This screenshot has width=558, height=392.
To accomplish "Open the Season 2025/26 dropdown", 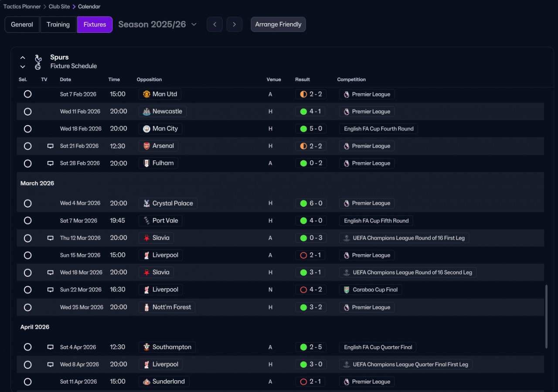I will (157, 24).
